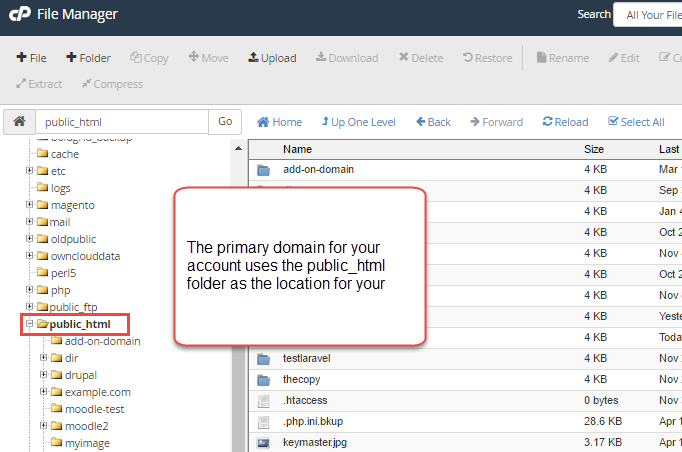Sort files by Size column header
The image size is (682, 452).
(x=594, y=149)
